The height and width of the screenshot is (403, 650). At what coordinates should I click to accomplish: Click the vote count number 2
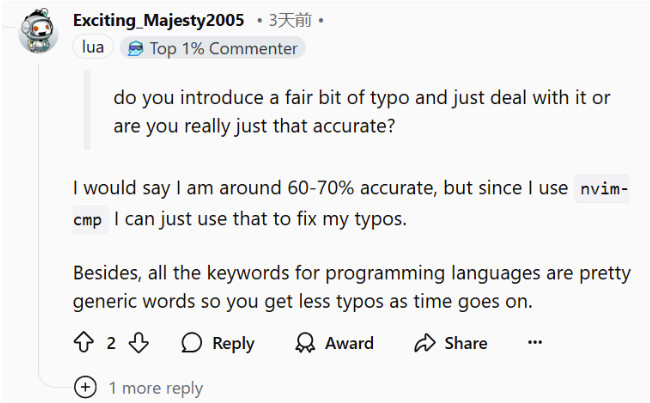pyautogui.click(x=111, y=343)
